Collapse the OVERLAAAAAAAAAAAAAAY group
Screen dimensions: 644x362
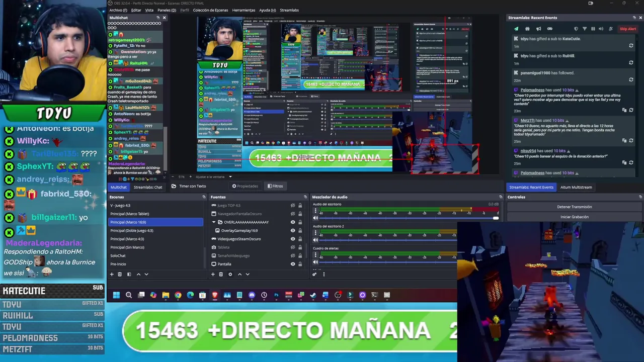pyautogui.click(x=214, y=222)
